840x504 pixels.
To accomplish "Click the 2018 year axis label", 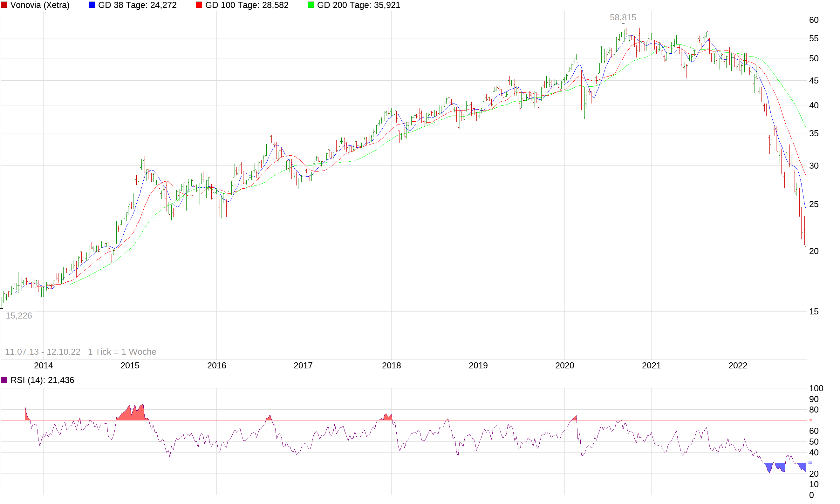I will coord(391,366).
